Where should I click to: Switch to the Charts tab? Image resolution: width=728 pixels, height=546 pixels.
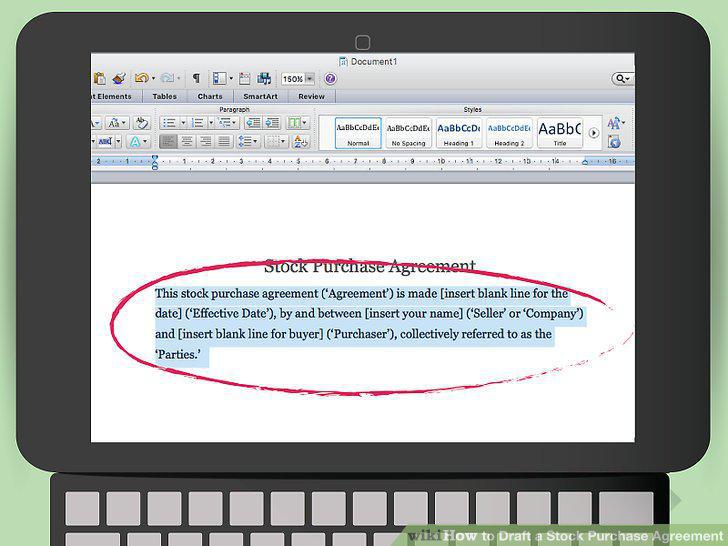(210, 97)
